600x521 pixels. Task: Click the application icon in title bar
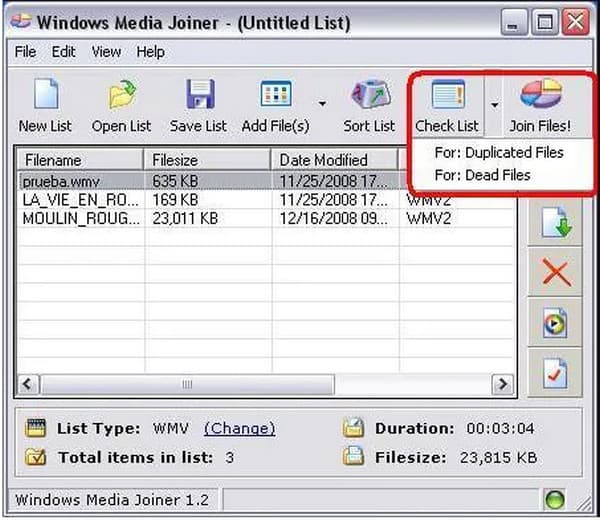pos(21,21)
